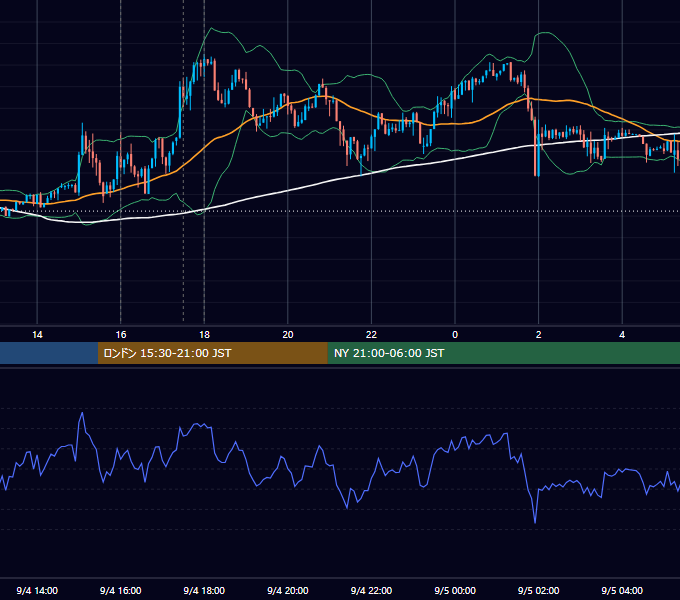Click the 9/4 18:00 date label

click(x=204, y=590)
